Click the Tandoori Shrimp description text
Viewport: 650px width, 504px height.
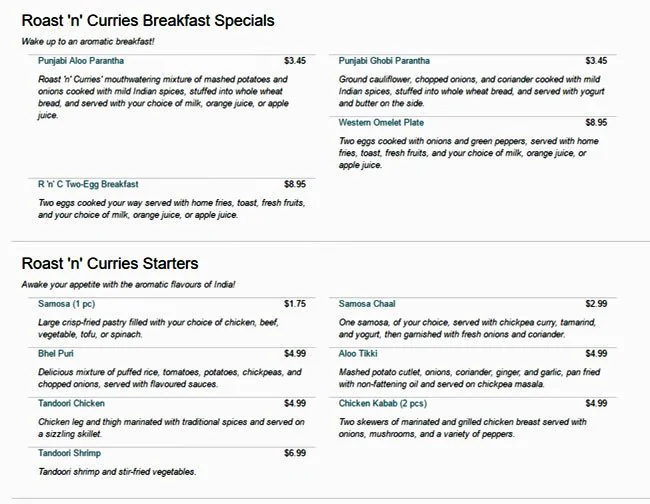(x=117, y=472)
